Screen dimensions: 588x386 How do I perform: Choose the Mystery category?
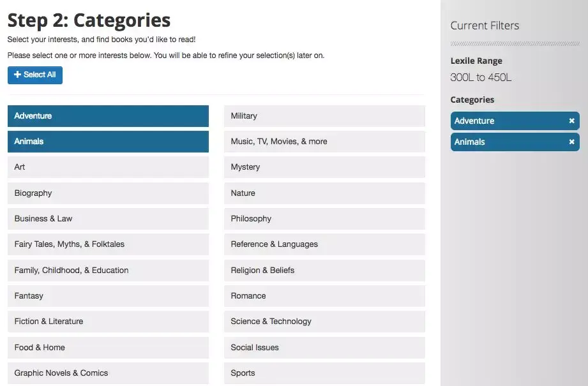pos(324,167)
